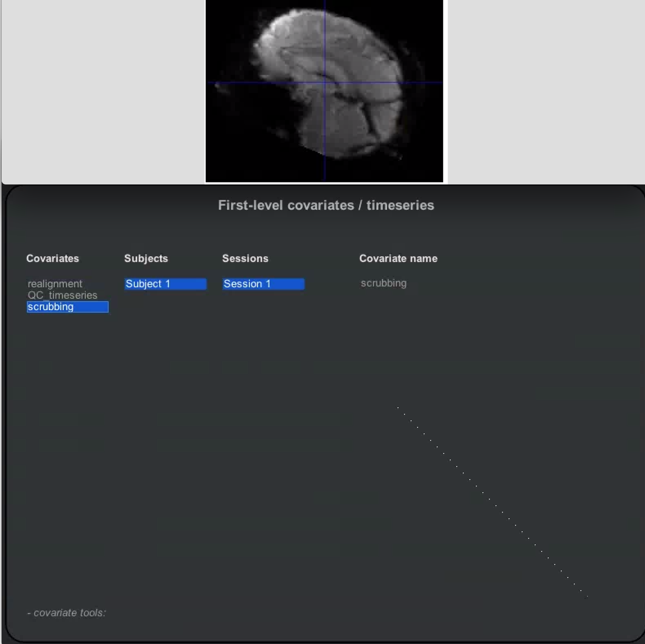Click the highlighted scrubbing list entry

point(67,307)
